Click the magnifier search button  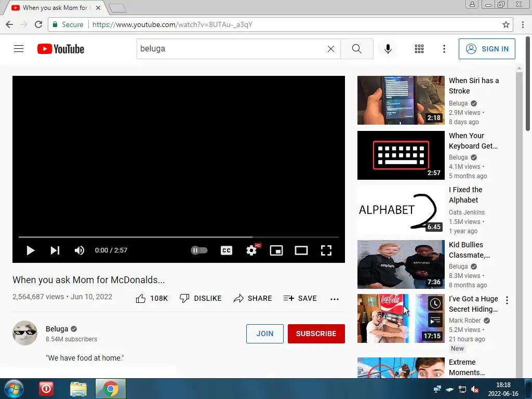(356, 49)
